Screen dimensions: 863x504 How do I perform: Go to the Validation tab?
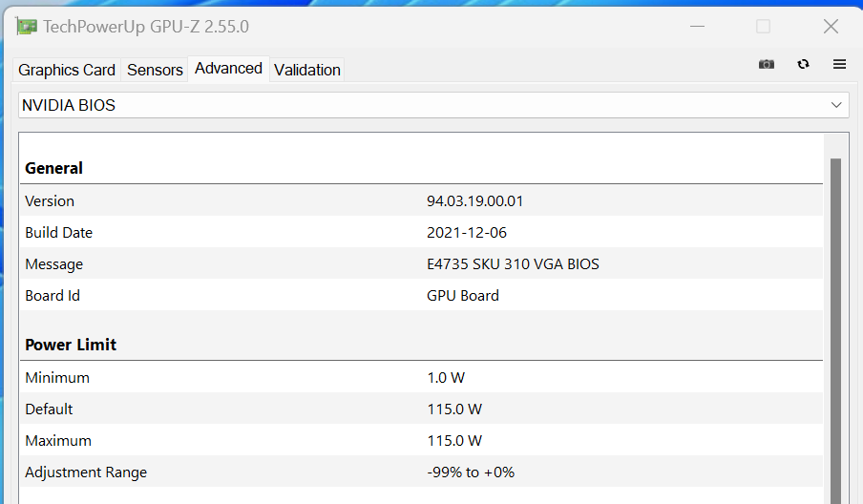pos(306,70)
